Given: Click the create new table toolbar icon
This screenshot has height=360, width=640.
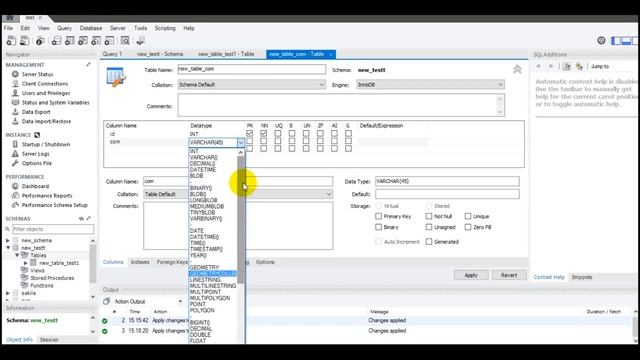Looking at the screenshot, I should (69, 40).
